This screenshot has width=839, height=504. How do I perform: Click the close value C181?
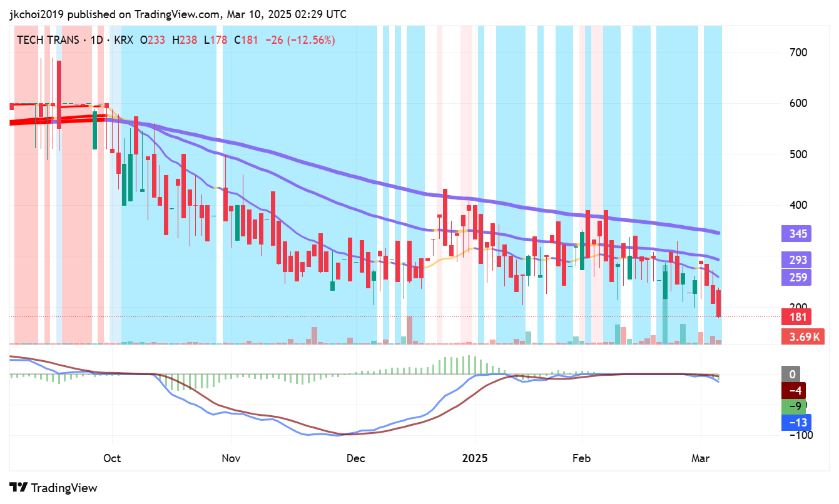pos(246,40)
